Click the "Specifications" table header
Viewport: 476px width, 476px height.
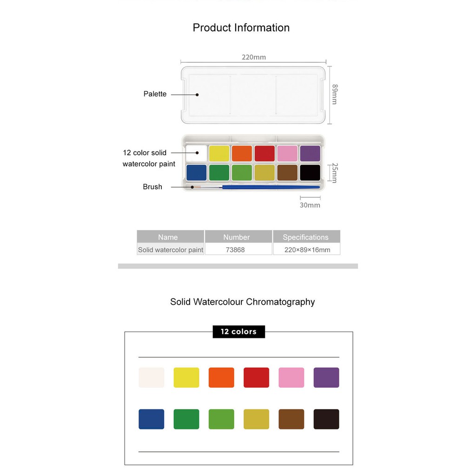306,237
